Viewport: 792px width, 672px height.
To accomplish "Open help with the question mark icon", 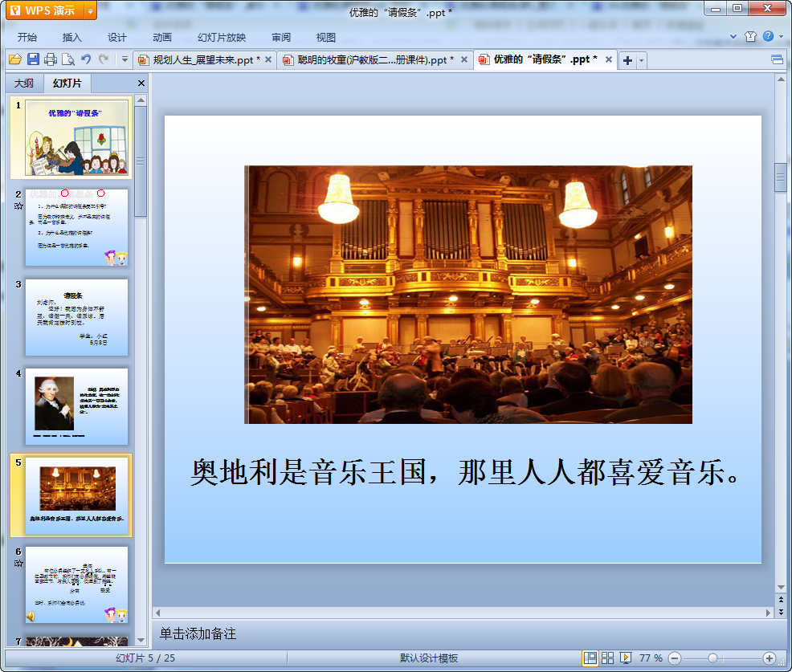I will click(768, 36).
